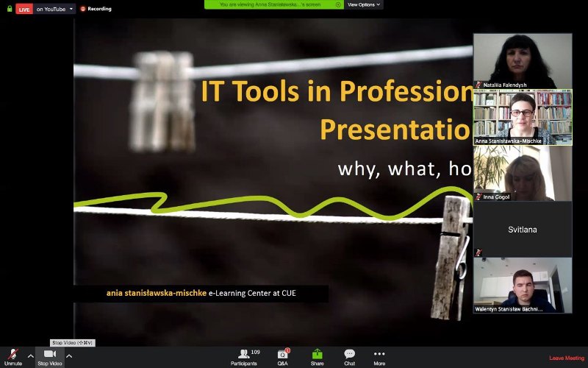Click the icon in green sharing banner
The height and width of the screenshot is (368, 588).
(338, 4)
